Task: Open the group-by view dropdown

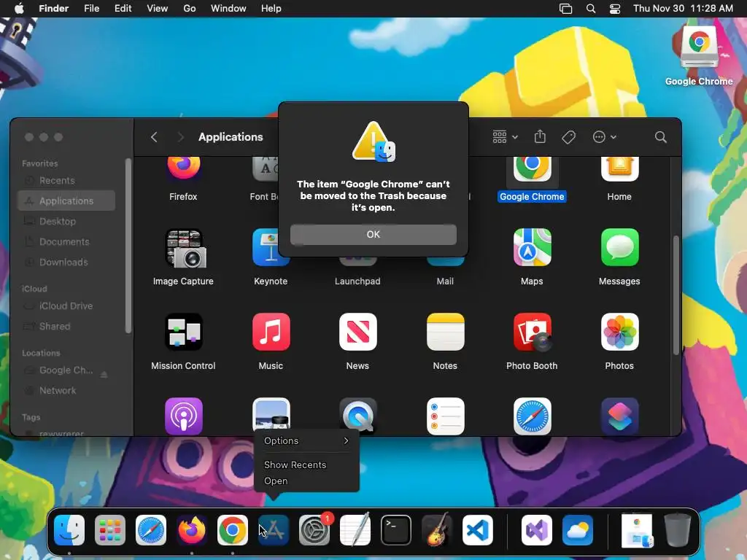Action: pos(505,137)
